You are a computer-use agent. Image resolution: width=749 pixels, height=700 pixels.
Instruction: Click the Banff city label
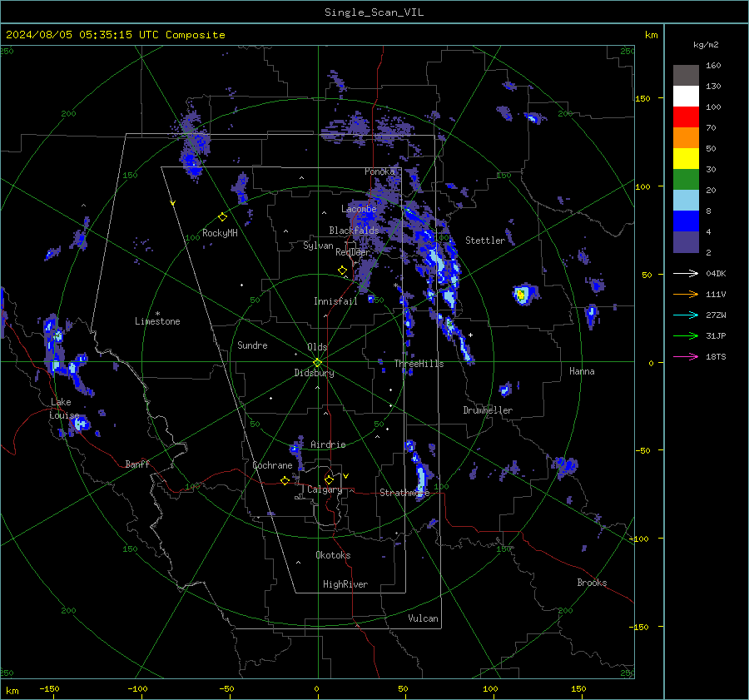(x=137, y=464)
